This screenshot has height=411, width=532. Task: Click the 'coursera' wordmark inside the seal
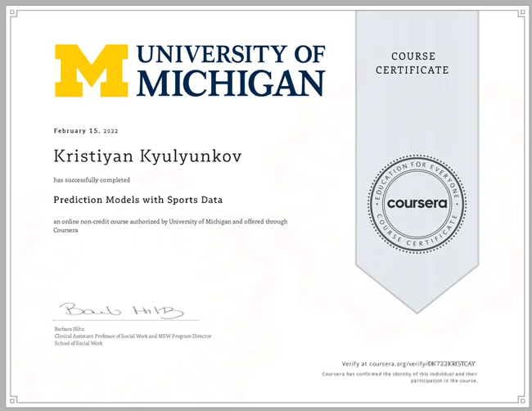[x=417, y=203]
